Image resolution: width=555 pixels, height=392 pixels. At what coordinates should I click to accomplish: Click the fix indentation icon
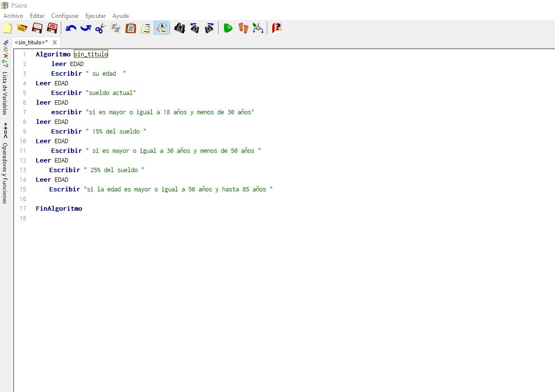pos(146,28)
